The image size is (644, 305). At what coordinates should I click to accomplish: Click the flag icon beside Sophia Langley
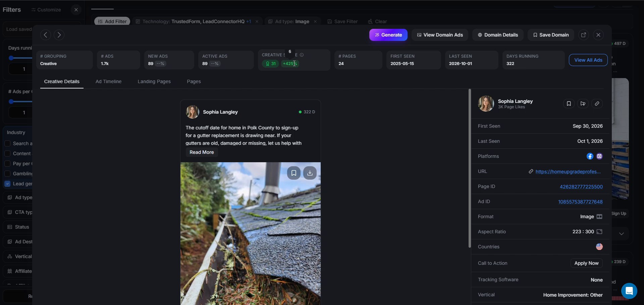click(583, 104)
